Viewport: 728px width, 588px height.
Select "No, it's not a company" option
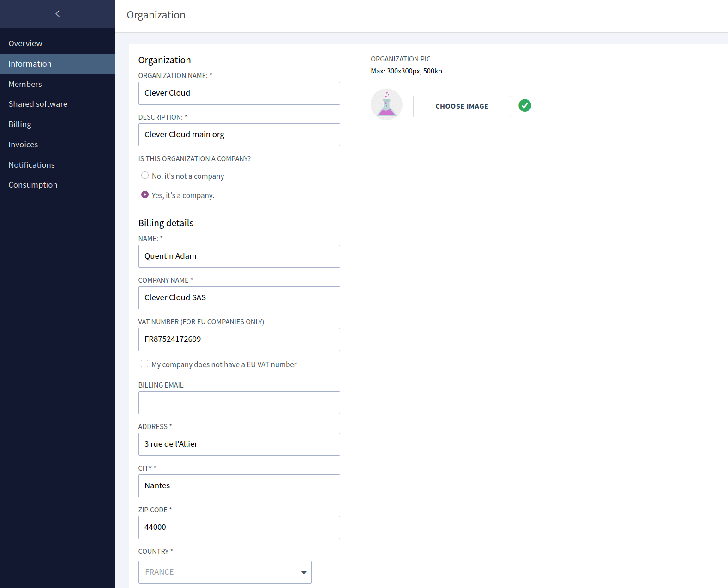click(145, 176)
